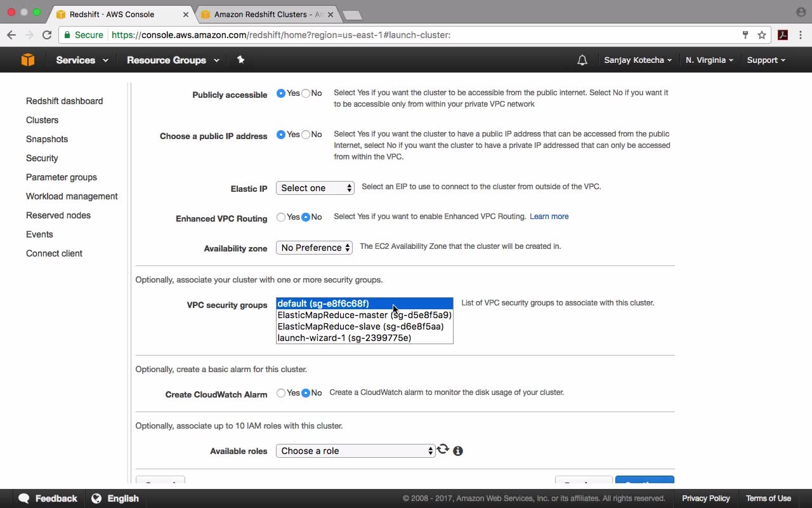This screenshot has height=508, width=812.
Task: Click the secure padlock icon
Action: [x=67, y=35]
